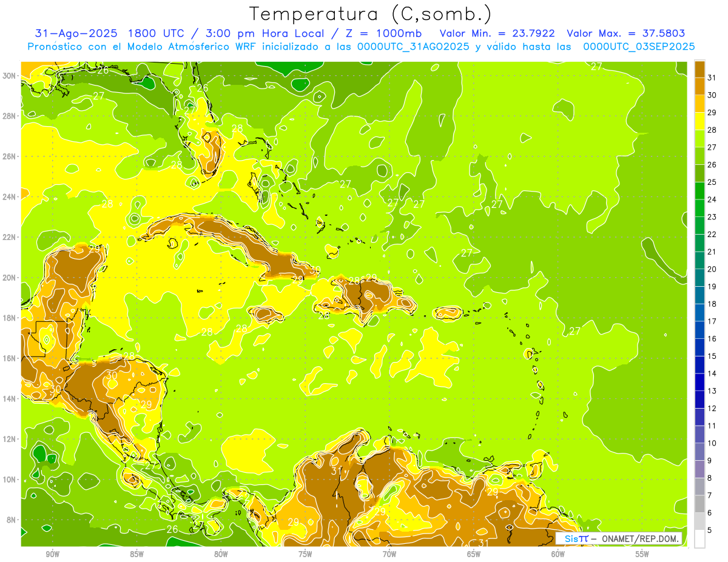728x562 pixels.
Task: Click the legend swatch between 23 and 24
Action: (699, 209)
